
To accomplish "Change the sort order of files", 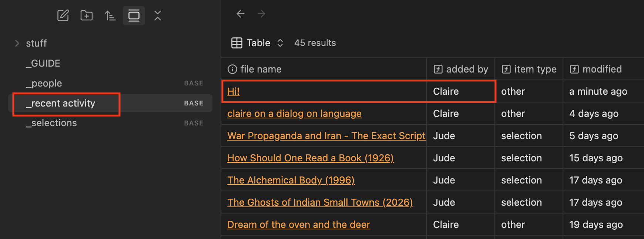I will [x=110, y=16].
